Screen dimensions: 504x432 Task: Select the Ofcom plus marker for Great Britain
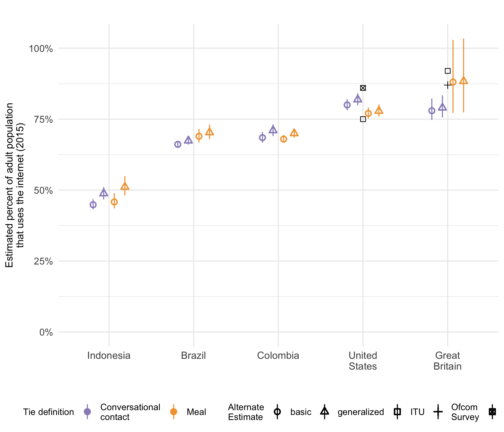click(448, 85)
